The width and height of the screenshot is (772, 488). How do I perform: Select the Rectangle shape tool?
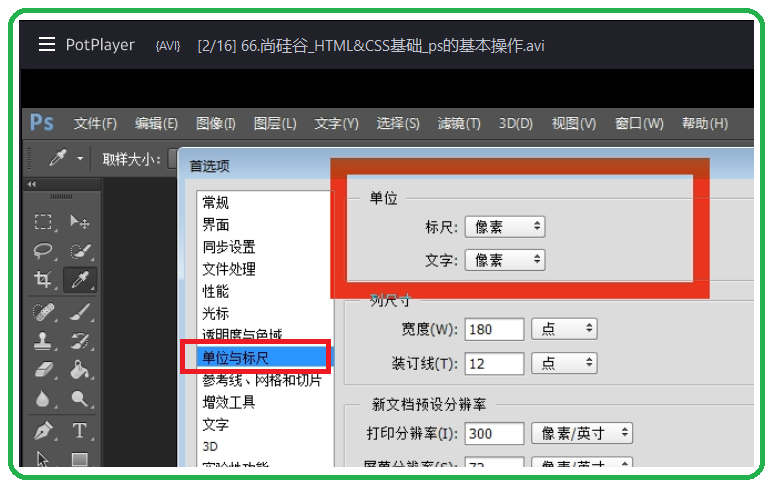click(x=80, y=459)
